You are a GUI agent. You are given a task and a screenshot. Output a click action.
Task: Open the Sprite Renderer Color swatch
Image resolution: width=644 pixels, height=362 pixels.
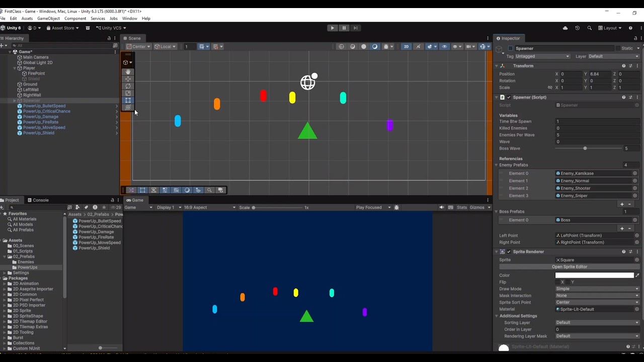pyautogui.click(x=594, y=276)
